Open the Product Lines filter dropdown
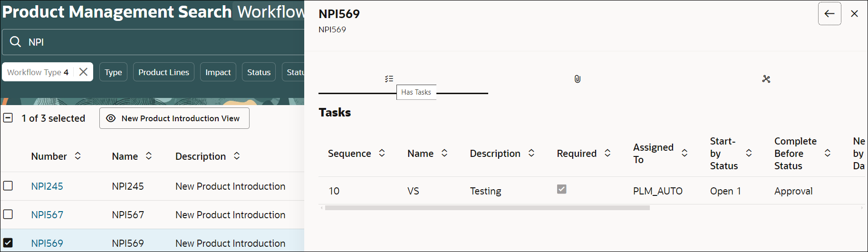Screen dimensions: 868x252 (164, 72)
